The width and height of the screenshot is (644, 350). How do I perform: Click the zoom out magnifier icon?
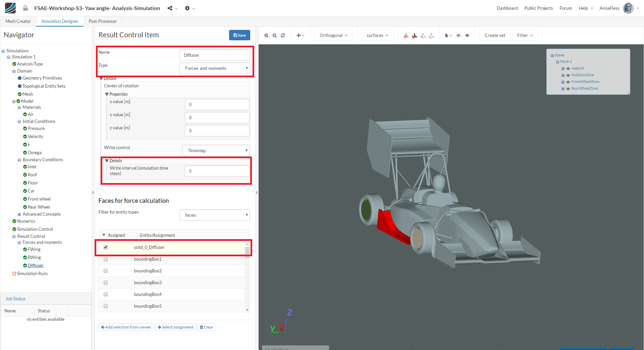click(x=274, y=36)
